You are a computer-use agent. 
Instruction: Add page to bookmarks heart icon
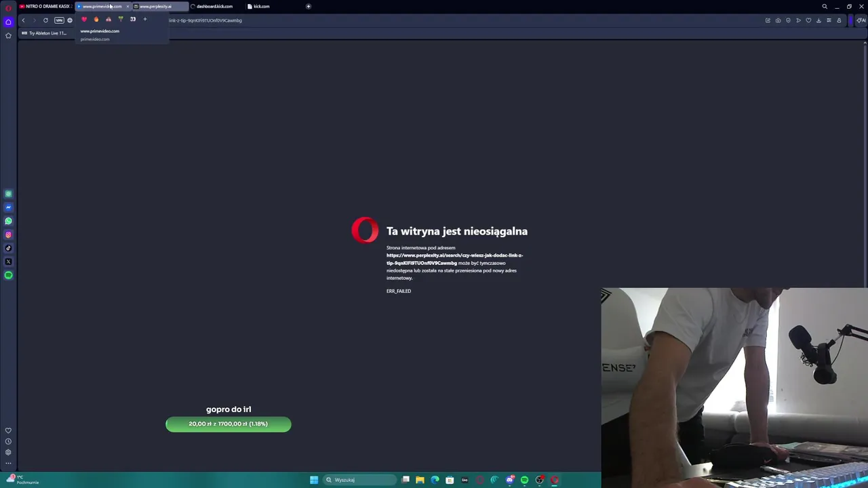[808, 20]
